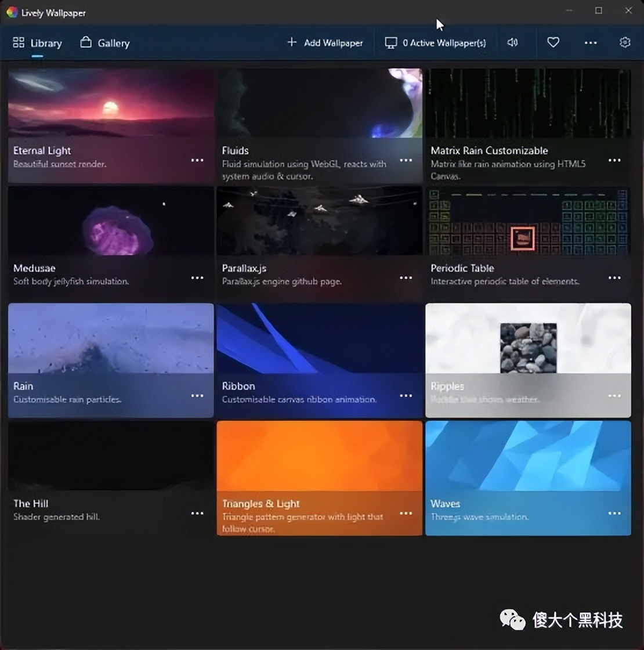The image size is (644, 650).
Task: Select the Medusae jellyfish thumbnail
Action: point(111,221)
